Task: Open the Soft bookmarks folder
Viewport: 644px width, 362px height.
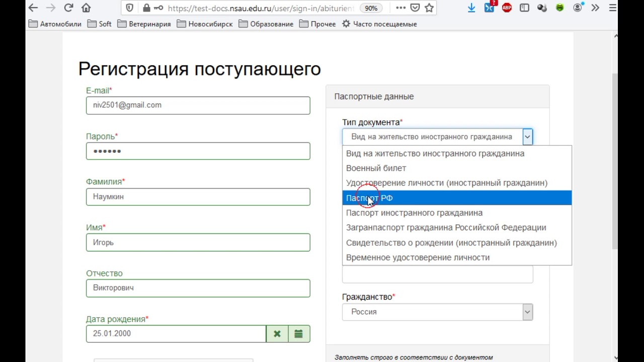Action: [99, 24]
